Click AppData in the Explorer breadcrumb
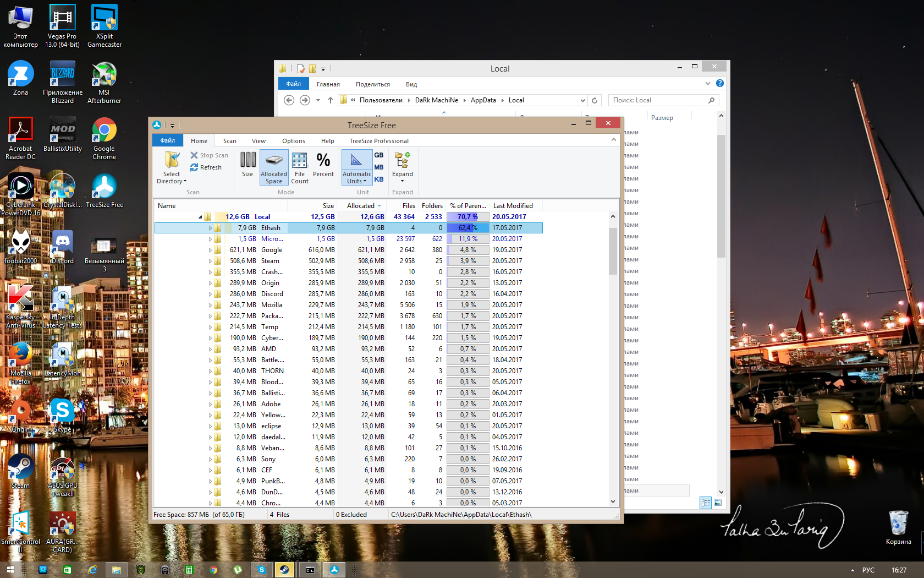 (483, 100)
